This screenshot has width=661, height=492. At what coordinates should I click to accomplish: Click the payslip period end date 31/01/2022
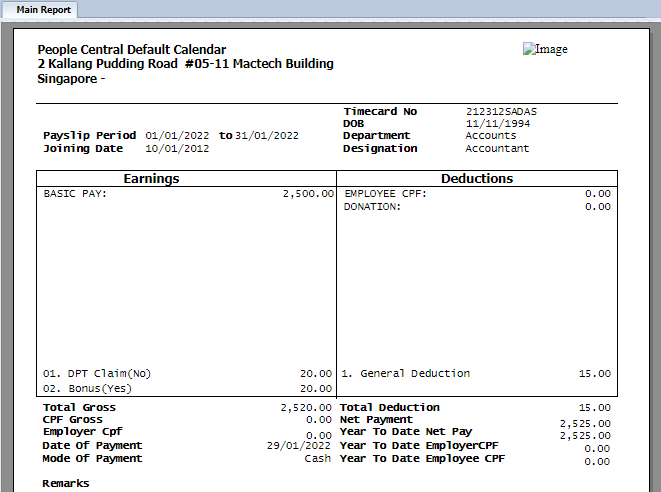267,135
